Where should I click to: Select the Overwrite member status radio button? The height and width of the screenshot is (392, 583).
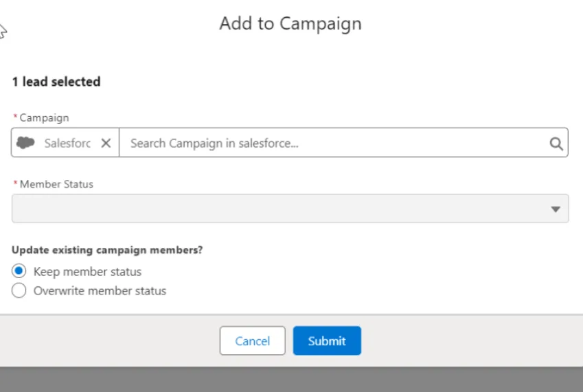19,290
